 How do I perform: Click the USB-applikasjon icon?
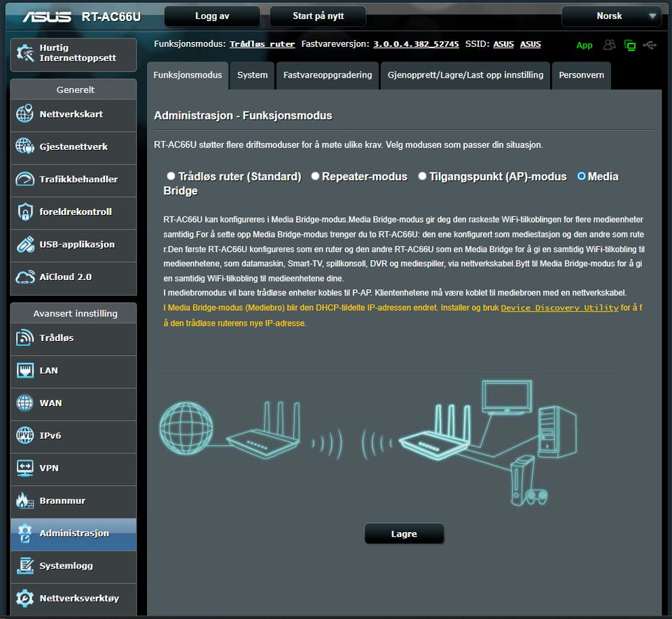coord(25,244)
